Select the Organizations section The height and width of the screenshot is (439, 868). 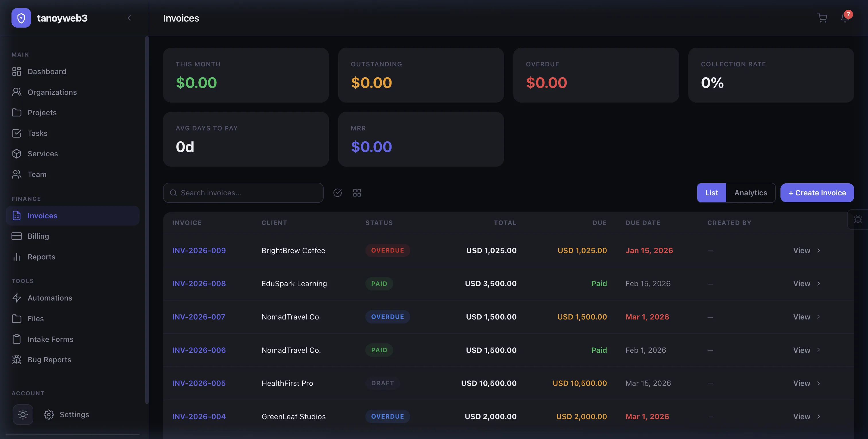coord(52,92)
